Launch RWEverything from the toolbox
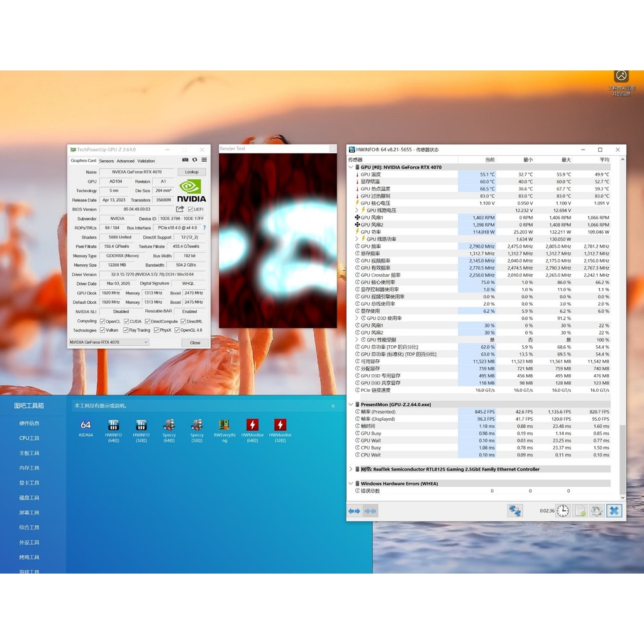 (x=225, y=430)
